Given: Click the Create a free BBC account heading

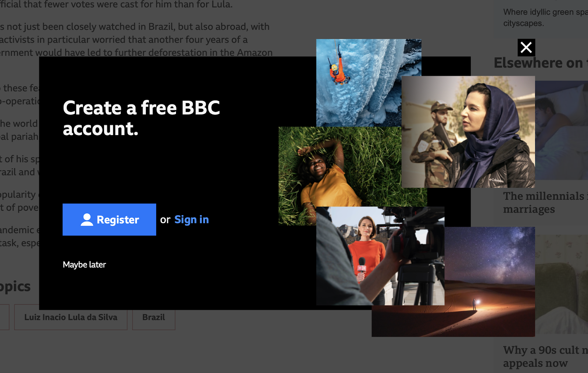Looking at the screenshot, I should pos(141,118).
